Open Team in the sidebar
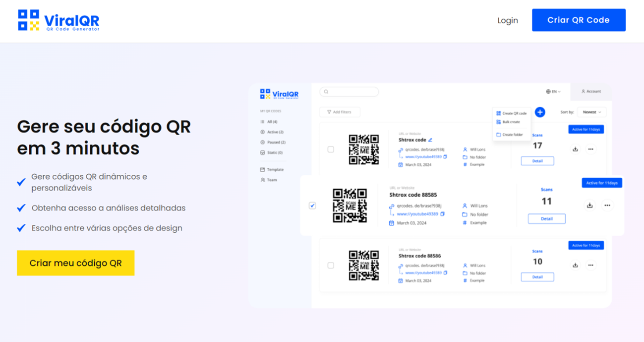 269,180
